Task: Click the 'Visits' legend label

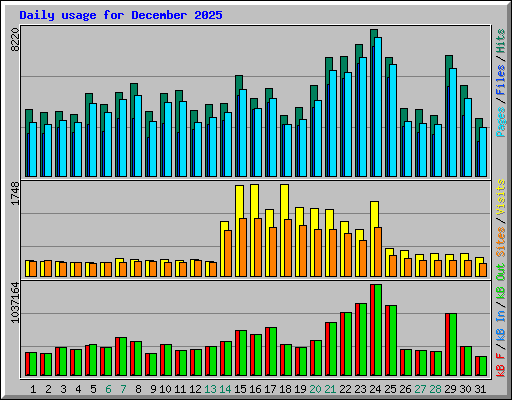Action: [501, 198]
